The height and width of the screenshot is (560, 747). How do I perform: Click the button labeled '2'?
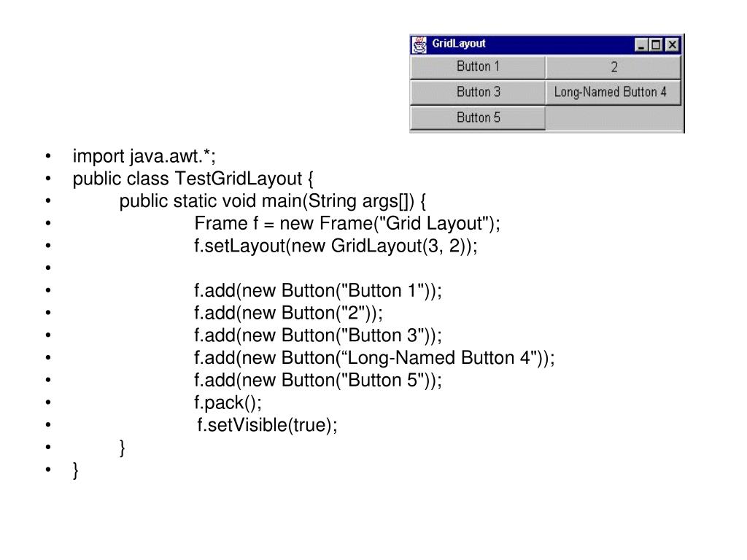click(614, 66)
